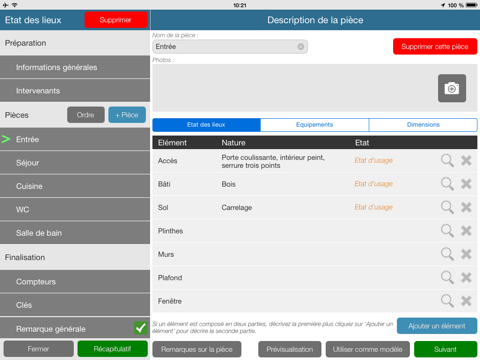The height and width of the screenshot is (360, 480).
Task: Open Informations générales in the sidebar
Action: 75,67
